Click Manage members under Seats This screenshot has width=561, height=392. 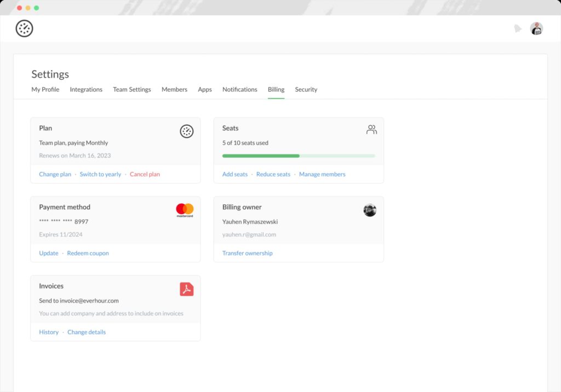(x=322, y=174)
